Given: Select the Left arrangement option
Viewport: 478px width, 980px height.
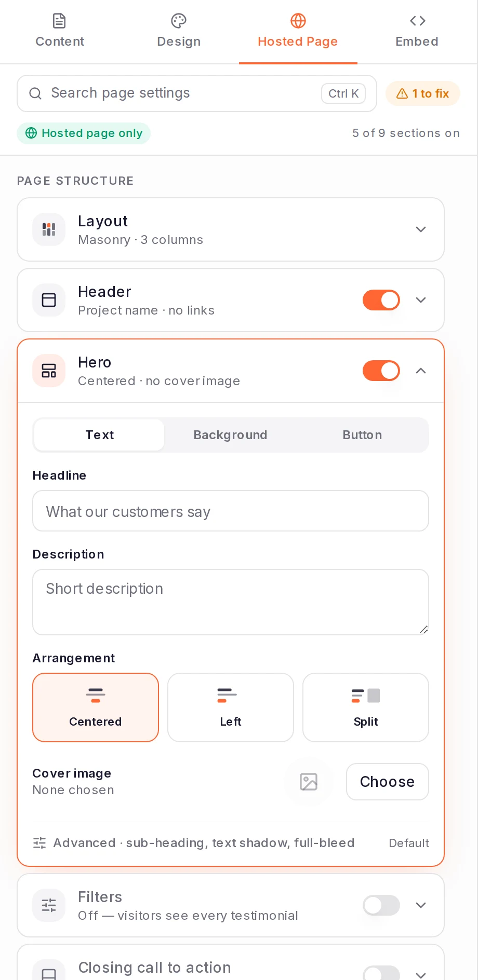Looking at the screenshot, I should (231, 707).
